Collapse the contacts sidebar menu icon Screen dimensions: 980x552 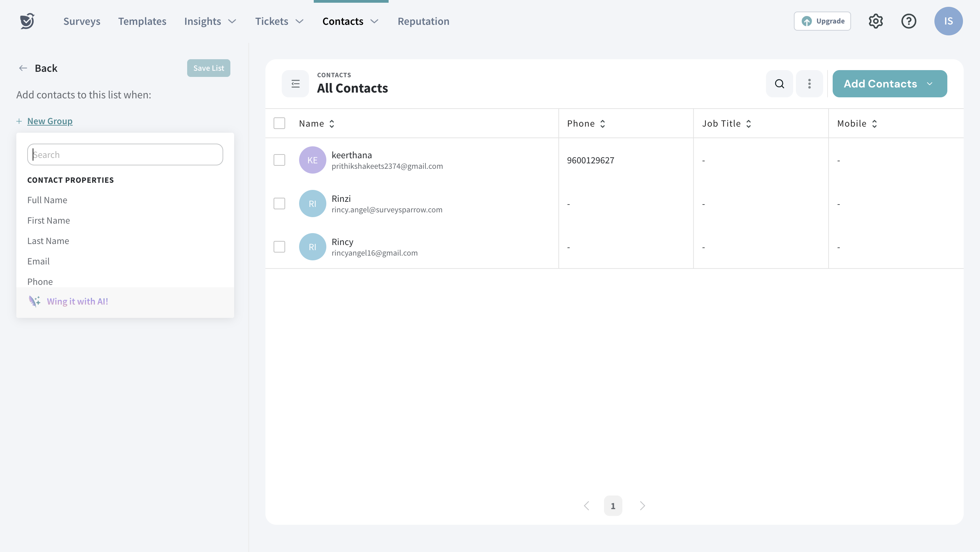pyautogui.click(x=295, y=84)
